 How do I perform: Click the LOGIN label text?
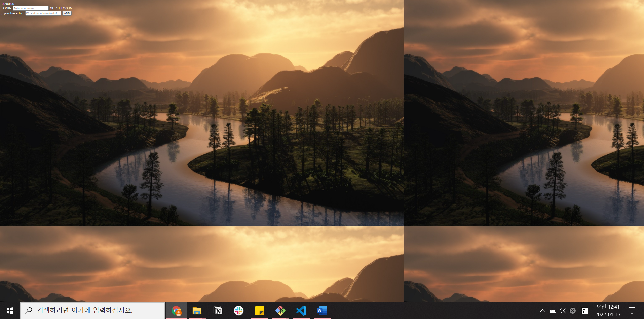coord(7,8)
